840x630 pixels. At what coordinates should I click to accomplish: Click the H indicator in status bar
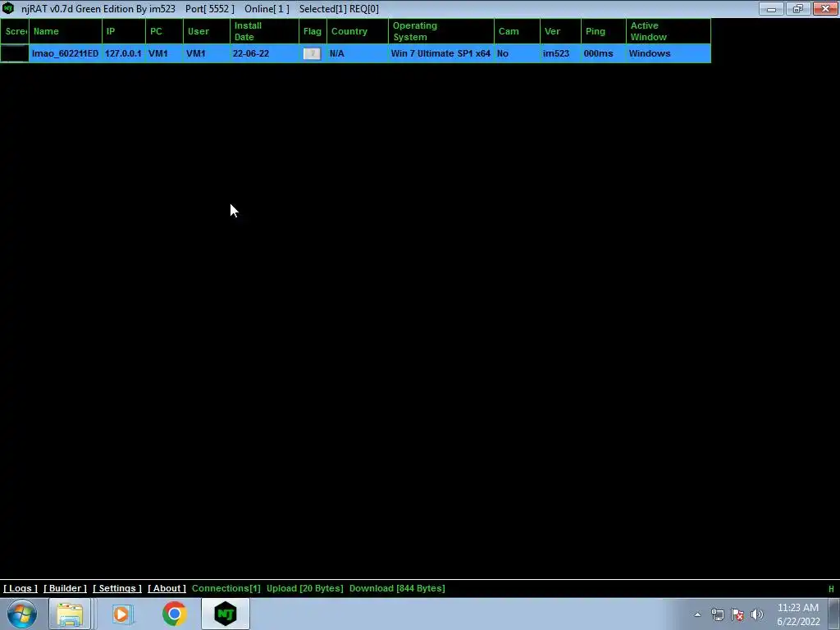tap(832, 589)
